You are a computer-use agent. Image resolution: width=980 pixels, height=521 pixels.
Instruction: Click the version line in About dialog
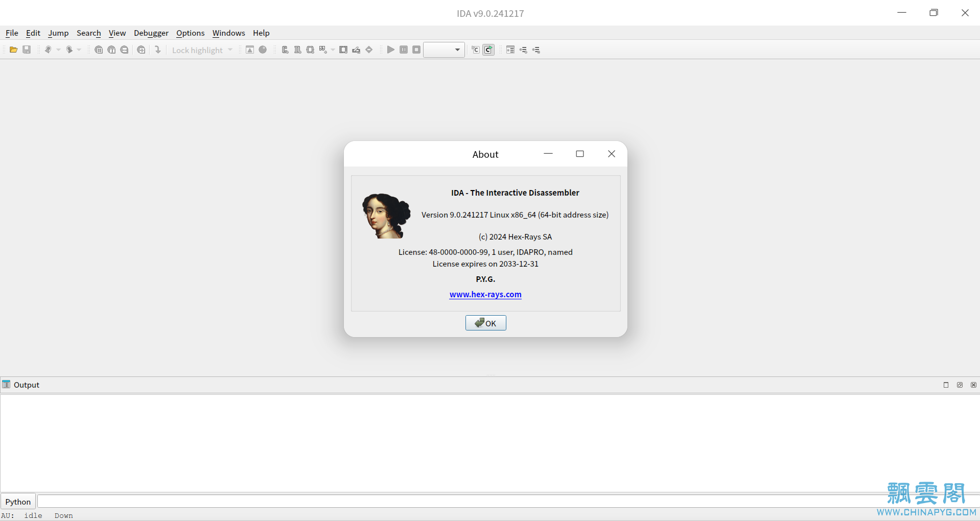(x=515, y=215)
